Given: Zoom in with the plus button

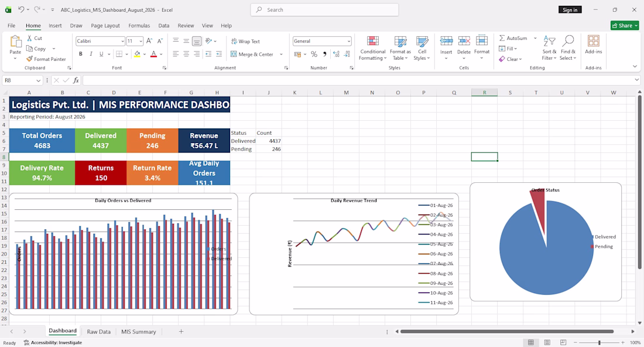Looking at the screenshot, I should (623, 342).
